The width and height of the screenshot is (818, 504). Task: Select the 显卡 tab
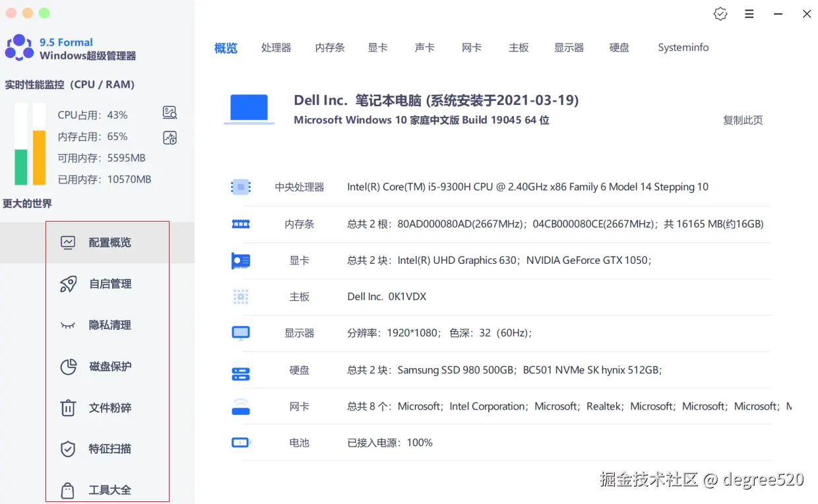click(378, 47)
